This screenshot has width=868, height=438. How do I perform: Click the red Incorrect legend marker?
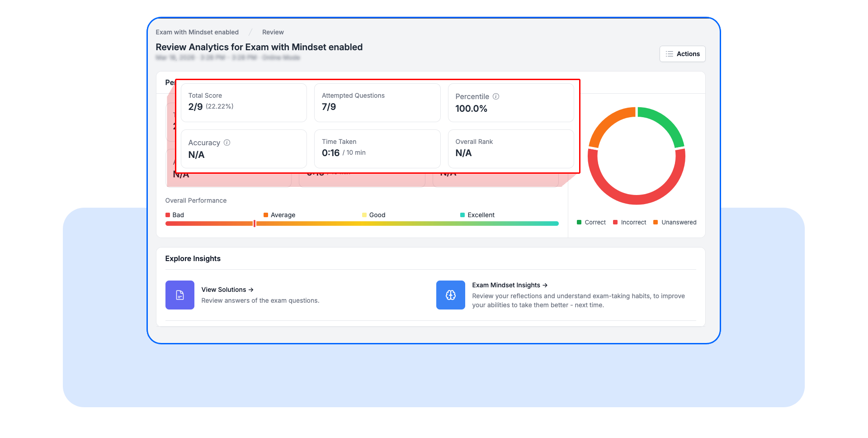tap(615, 222)
